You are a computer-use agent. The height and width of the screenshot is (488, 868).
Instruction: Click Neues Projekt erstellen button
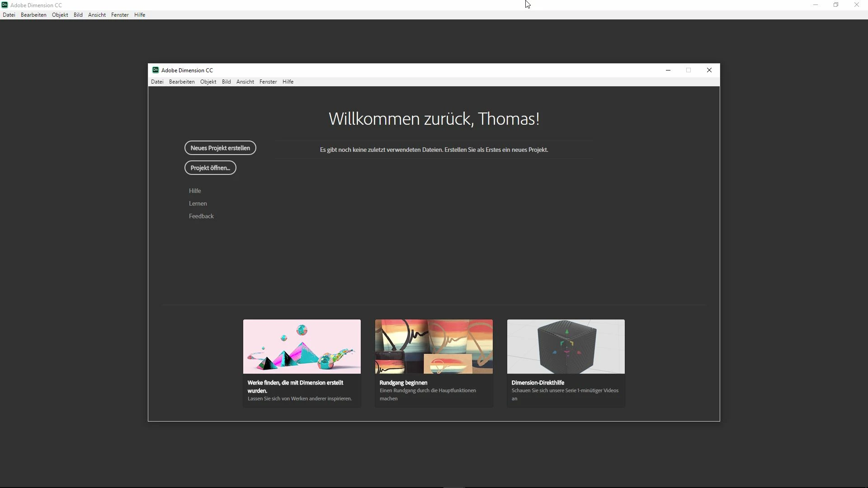pyautogui.click(x=220, y=148)
